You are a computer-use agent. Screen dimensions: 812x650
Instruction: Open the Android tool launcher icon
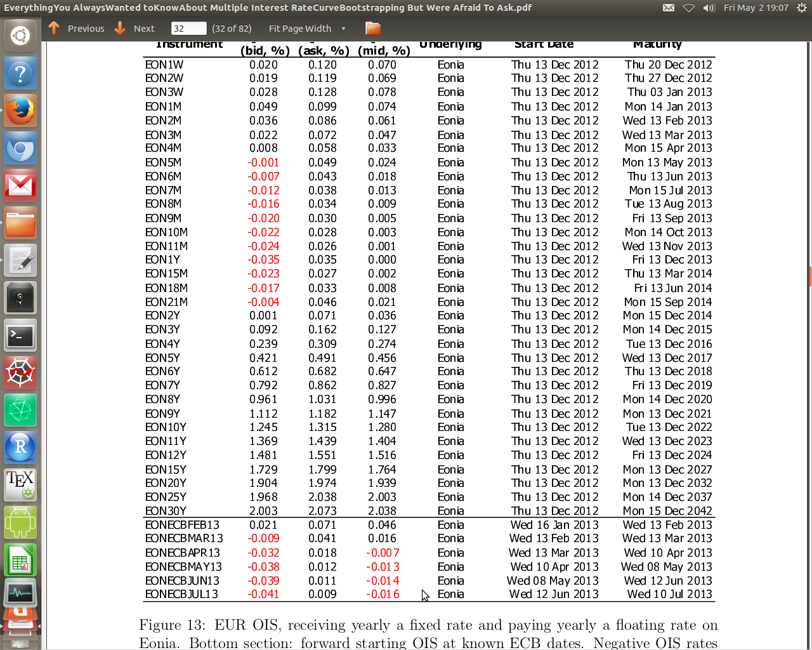pyautogui.click(x=20, y=522)
